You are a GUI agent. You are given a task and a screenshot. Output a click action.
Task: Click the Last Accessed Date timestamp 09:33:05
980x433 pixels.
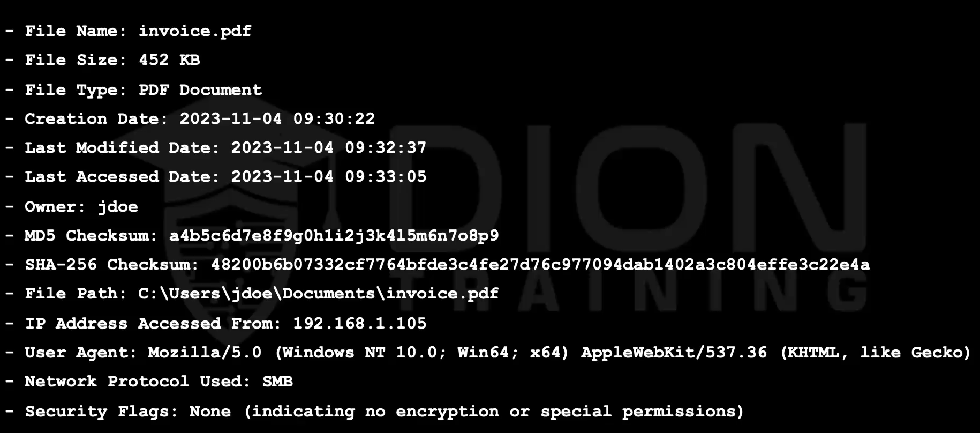pos(386,176)
